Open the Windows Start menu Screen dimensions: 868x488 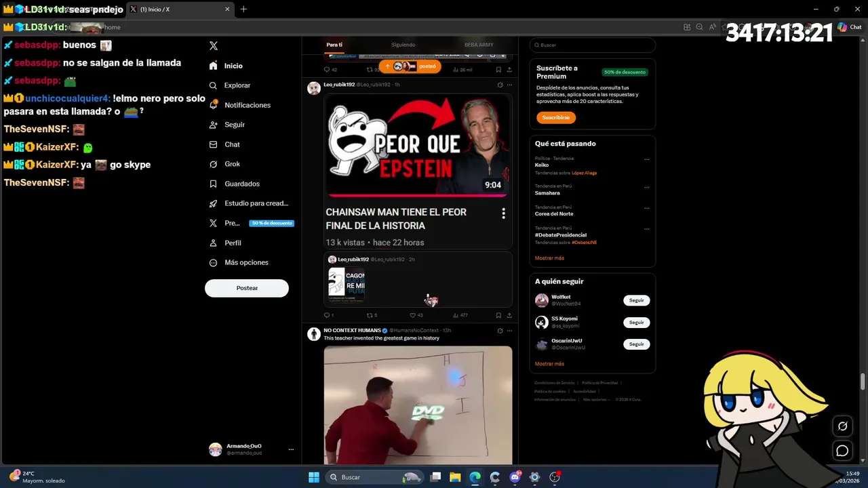(314, 477)
